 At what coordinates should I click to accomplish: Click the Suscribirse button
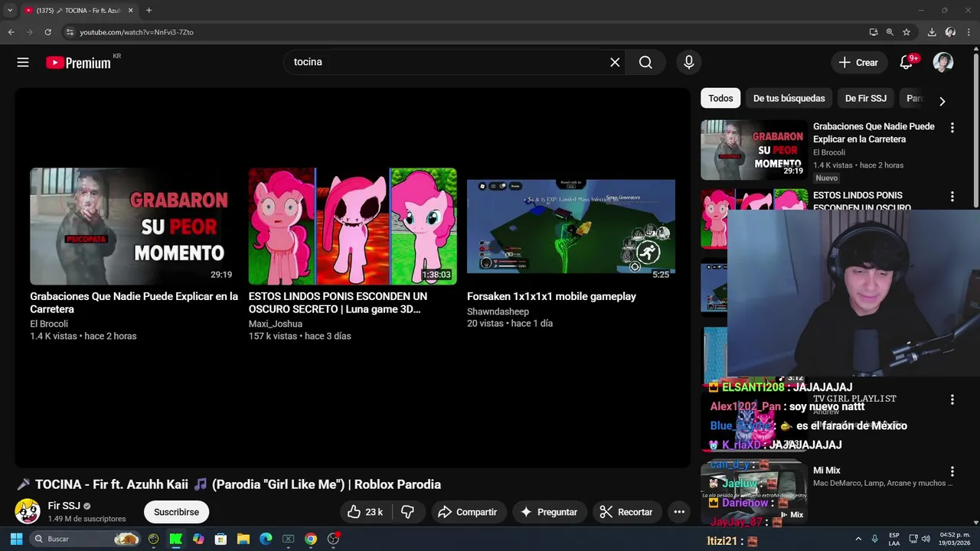176,512
